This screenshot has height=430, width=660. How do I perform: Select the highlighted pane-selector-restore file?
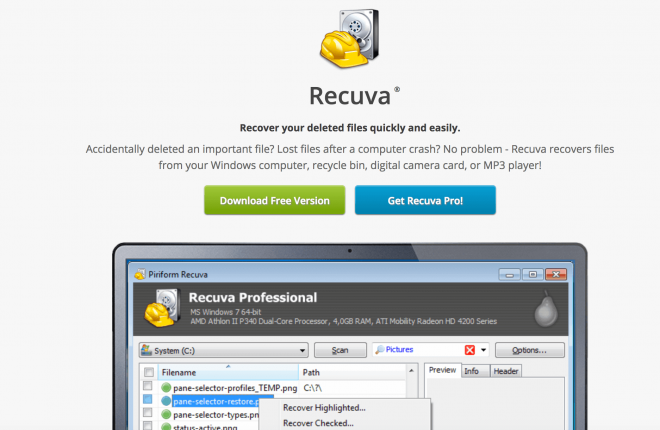coord(216,401)
